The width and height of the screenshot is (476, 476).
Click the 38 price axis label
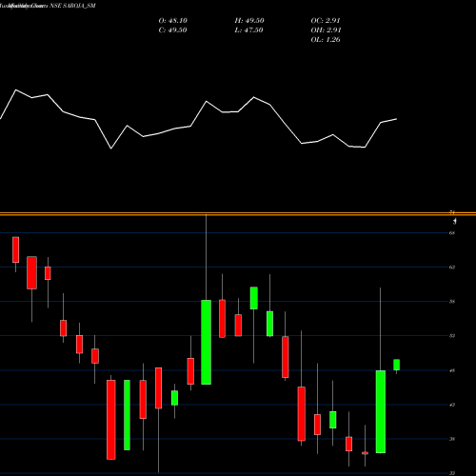pos(452,439)
